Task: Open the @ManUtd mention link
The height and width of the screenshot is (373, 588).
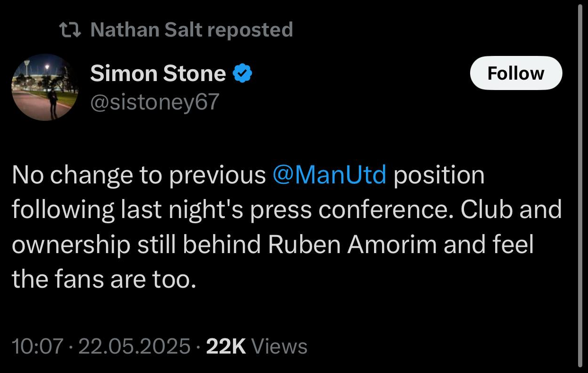Action: tap(330, 175)
